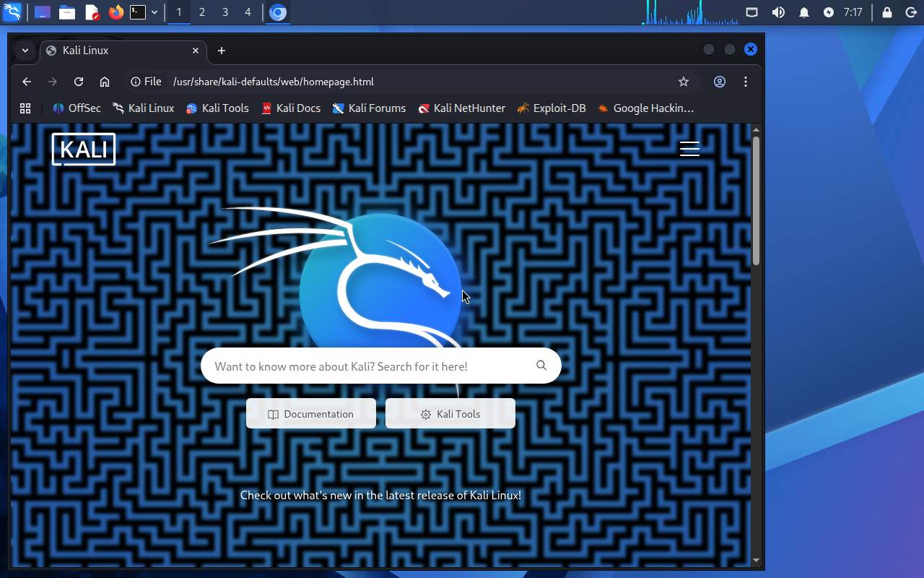Image resolution: width=924 pixels, height=578 pixels.
Task: Expand the tab search dropdown arrow
Action: point(25,51)
